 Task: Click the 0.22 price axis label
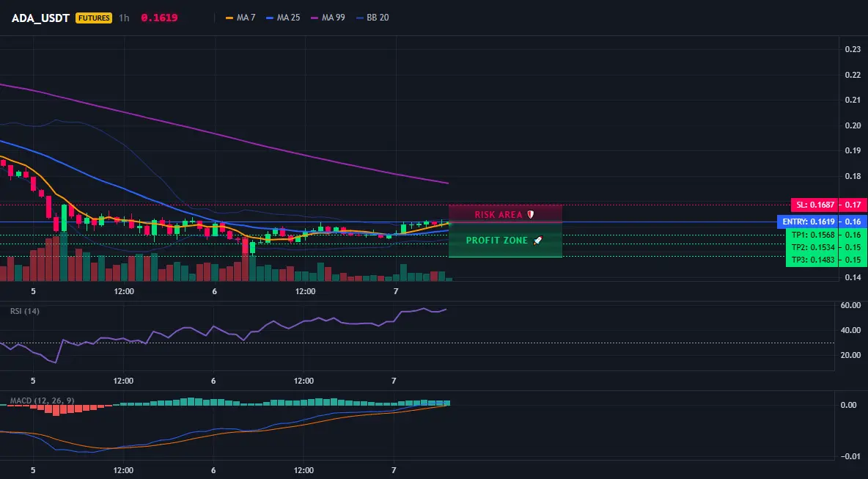pyautogui.click(x=853, y=75)
